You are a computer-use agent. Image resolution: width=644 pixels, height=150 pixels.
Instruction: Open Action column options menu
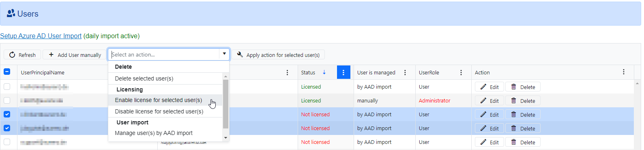(x=623, y=72)
